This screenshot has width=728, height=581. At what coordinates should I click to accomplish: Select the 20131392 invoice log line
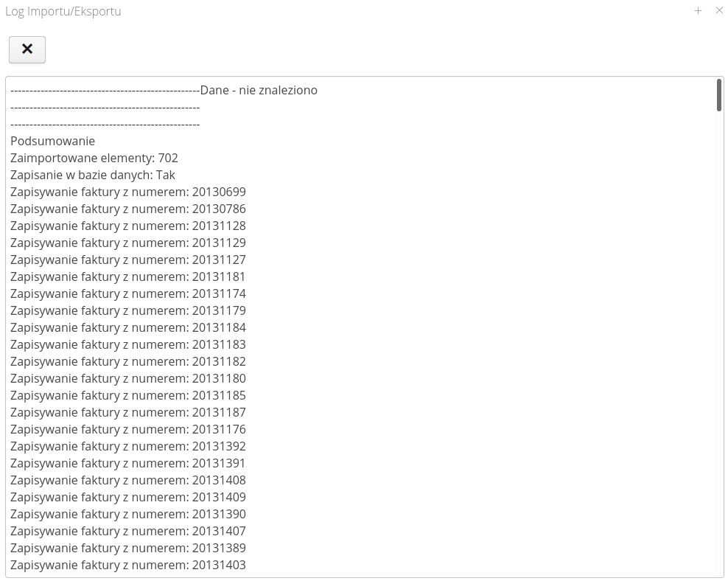tap(127, 446)
